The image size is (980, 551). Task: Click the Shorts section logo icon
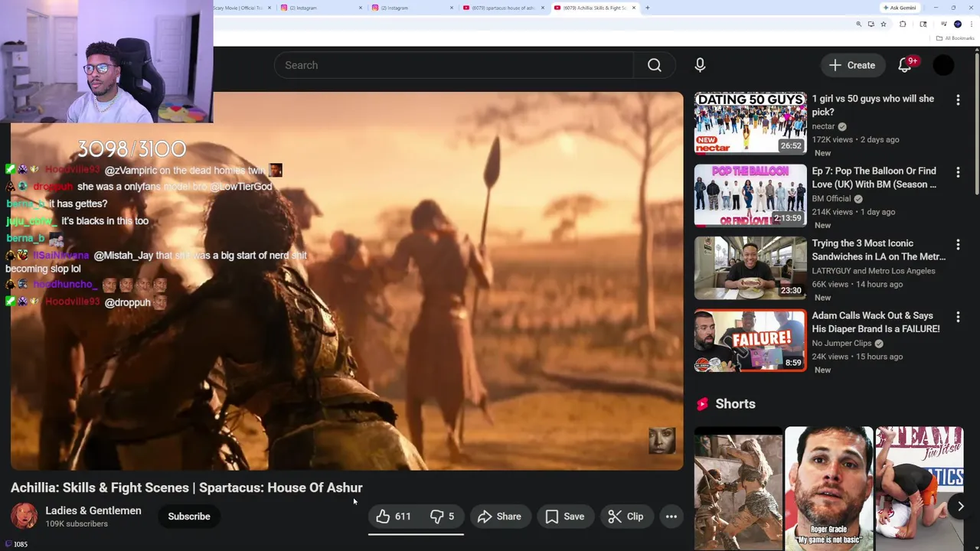[x=702, y=404]
